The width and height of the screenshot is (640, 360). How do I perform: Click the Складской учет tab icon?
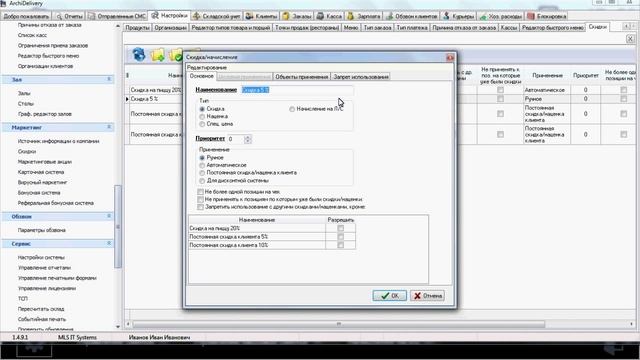pyautogui.click(x=196, y=16)
